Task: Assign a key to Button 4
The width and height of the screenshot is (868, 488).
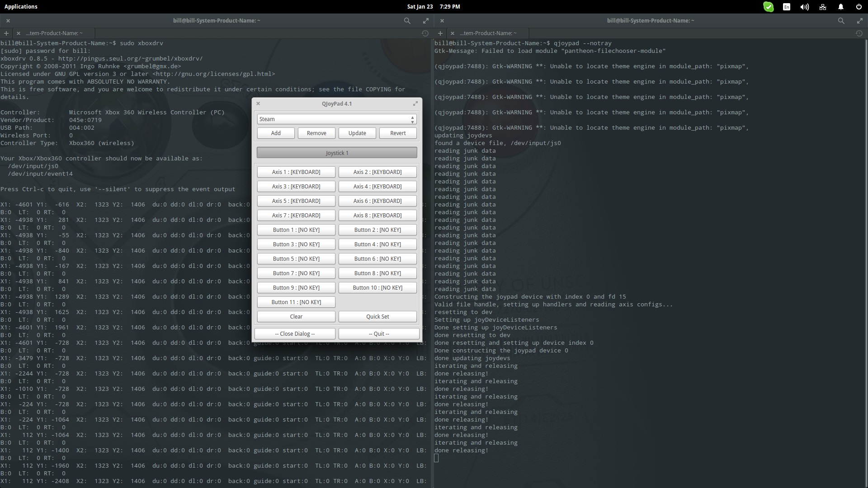Action: point(377,244)
